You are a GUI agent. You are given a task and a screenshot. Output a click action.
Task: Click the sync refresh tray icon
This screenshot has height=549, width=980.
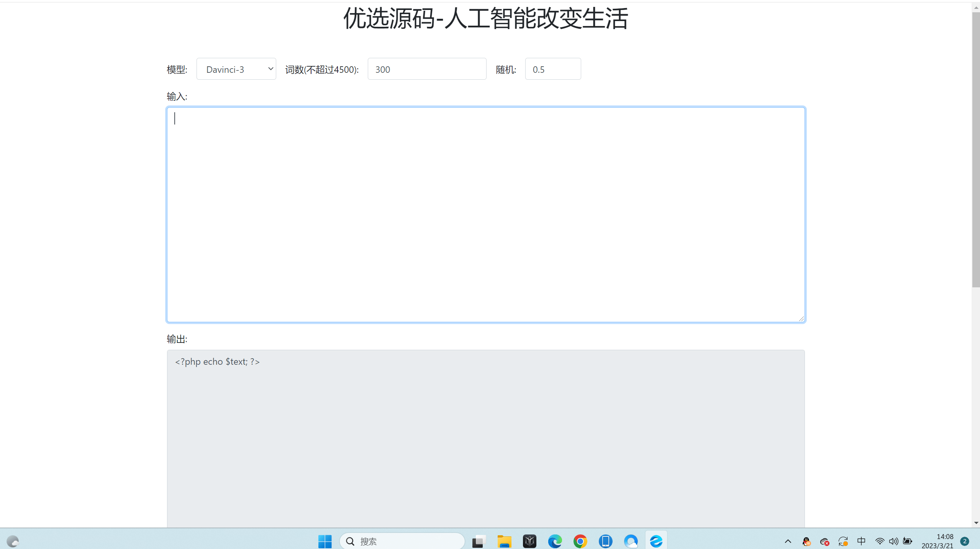point(843,541)
